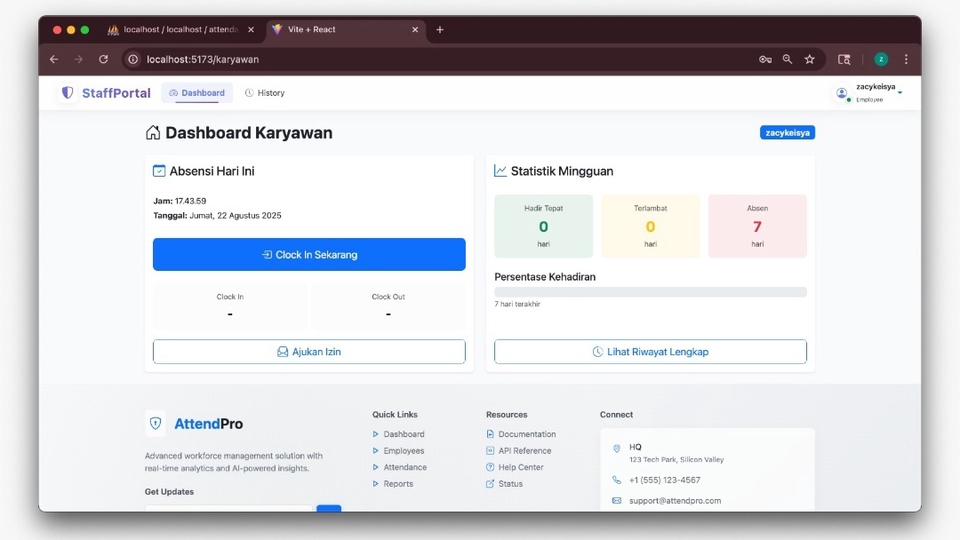This screenshot has height=540, width=960.
Task: Switch to the History nav tab
Action: [x=265, y=93]
